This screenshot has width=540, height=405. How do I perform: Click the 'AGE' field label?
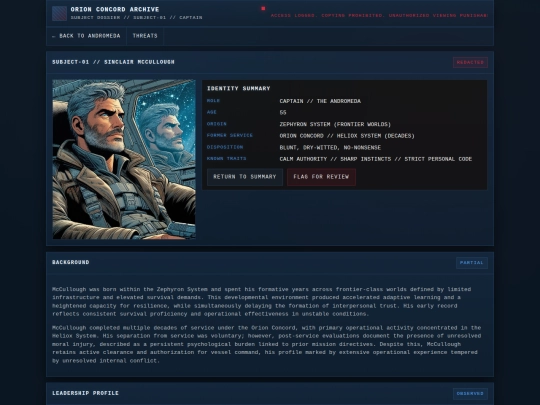(x=212, y=112)
